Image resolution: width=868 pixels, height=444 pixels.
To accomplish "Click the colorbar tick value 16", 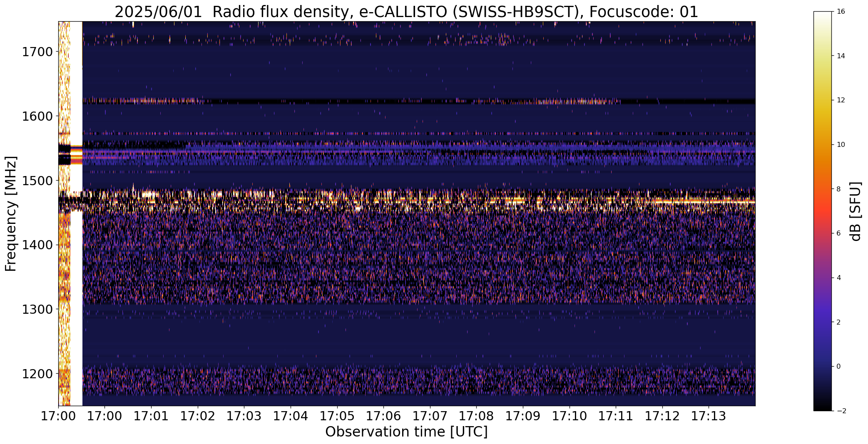I will (841, 12).
